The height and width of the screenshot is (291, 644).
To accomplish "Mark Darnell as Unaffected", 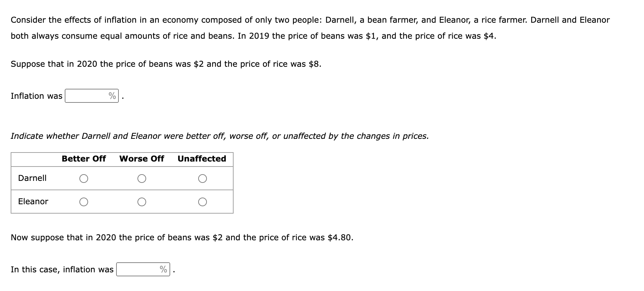I will [202, 179].
